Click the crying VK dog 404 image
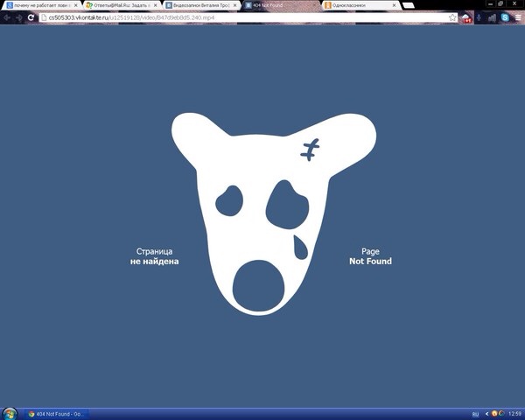 coord(274,213)
